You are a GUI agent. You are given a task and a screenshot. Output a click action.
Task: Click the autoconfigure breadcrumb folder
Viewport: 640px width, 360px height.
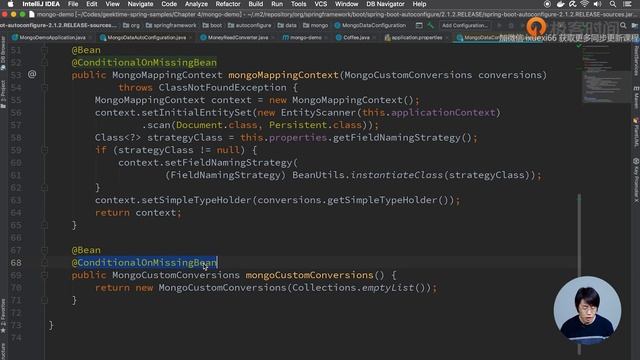coord(249,25)
